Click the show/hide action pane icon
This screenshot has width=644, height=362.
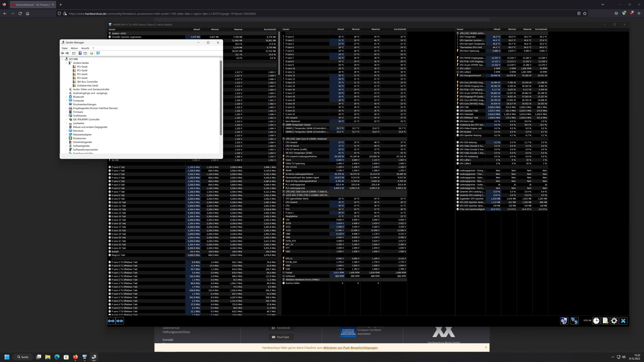tap(85, 53)
